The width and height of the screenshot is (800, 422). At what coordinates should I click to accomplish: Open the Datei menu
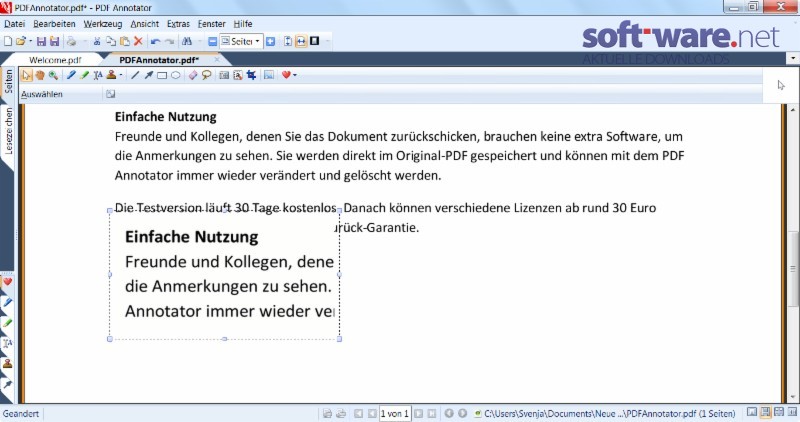point(14,24)
